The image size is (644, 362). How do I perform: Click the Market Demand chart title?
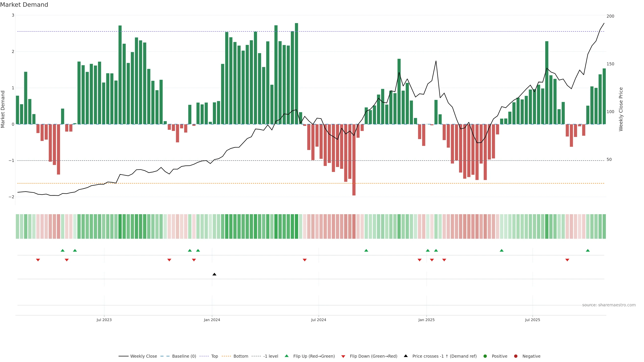coord(24,5)
